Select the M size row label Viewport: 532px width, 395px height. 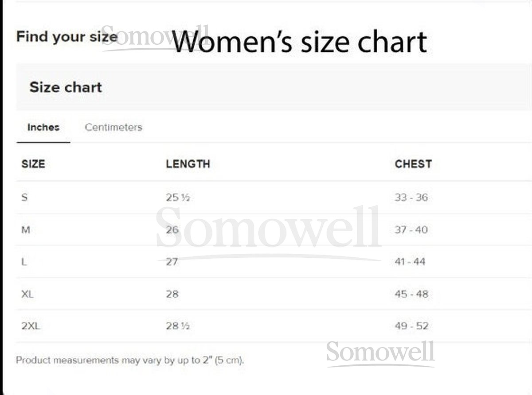click(26, 230)
